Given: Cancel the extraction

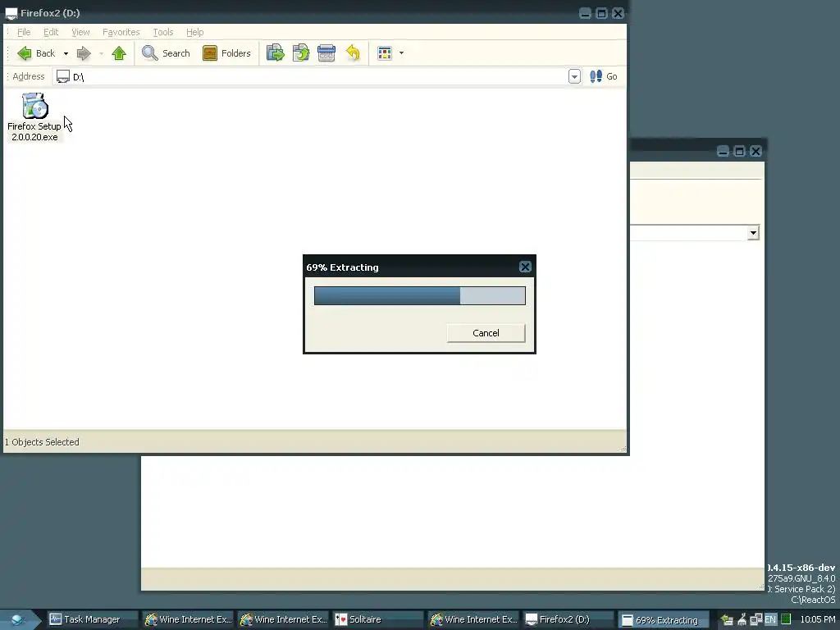Looking at the screenshot, I should coord(486,333).
